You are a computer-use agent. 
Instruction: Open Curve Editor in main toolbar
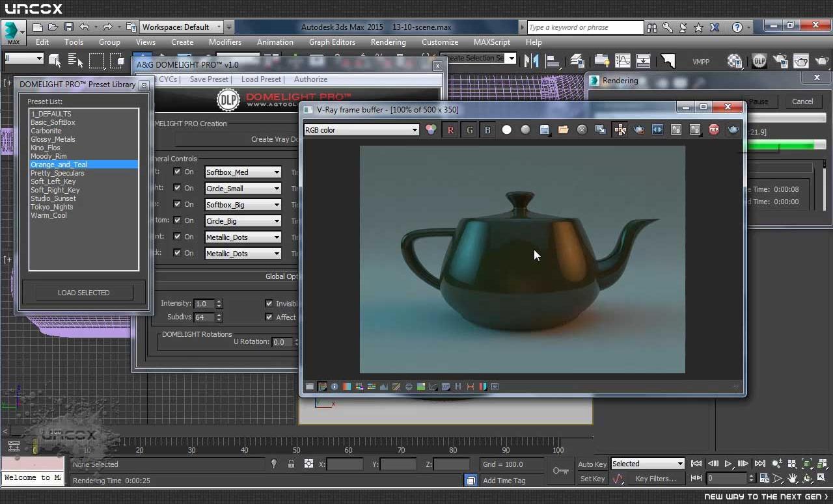click(623, 61)
